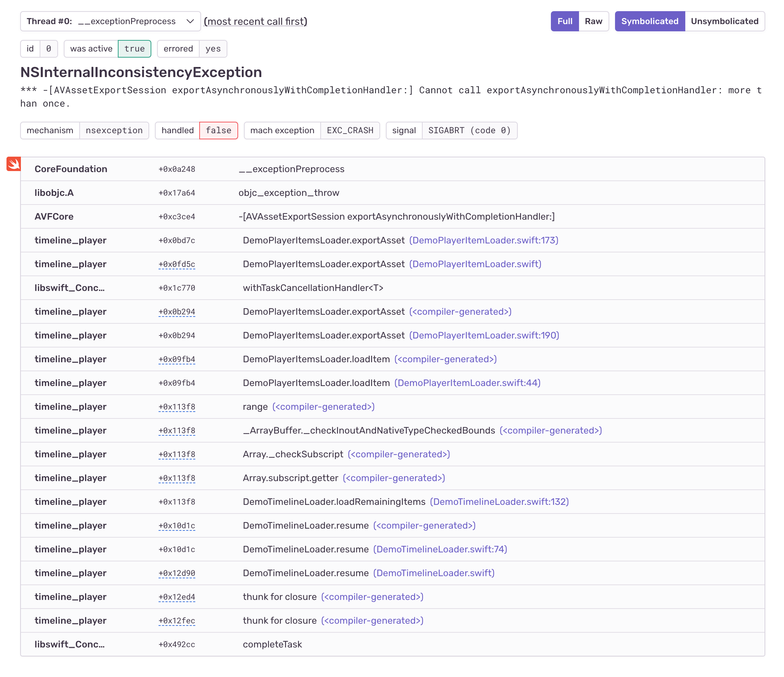Select the Full stack trace view

coord(564,21)
